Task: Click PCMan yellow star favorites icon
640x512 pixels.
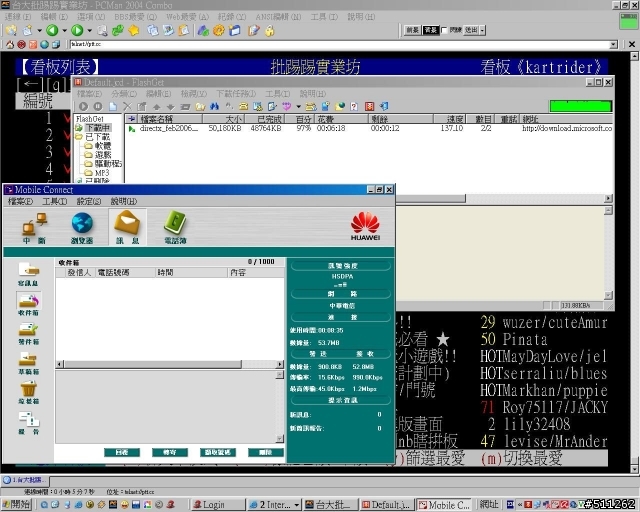Action: click(133, 30)
